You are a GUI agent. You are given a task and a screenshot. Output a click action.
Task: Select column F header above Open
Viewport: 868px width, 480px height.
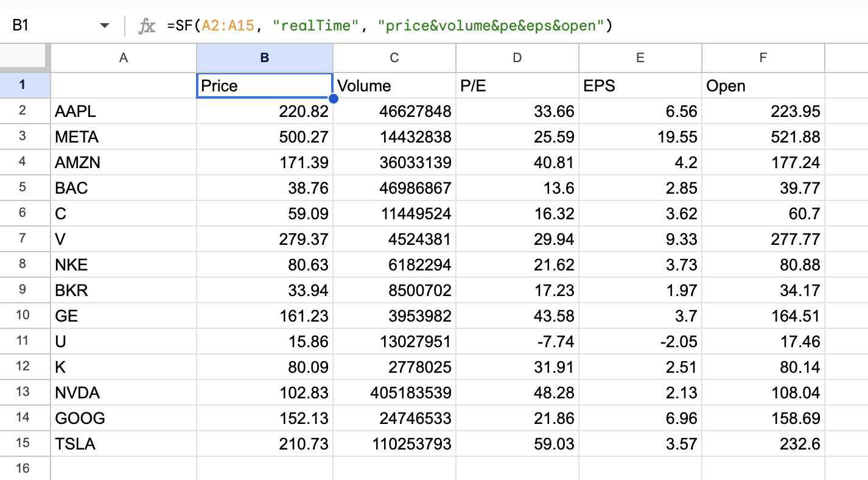(x=762, y=57)
